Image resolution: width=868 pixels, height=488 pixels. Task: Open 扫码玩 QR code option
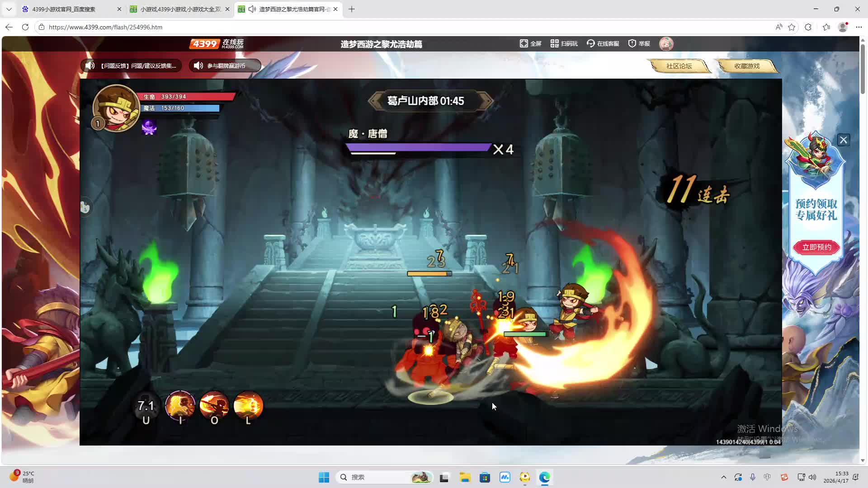(564, 44)
